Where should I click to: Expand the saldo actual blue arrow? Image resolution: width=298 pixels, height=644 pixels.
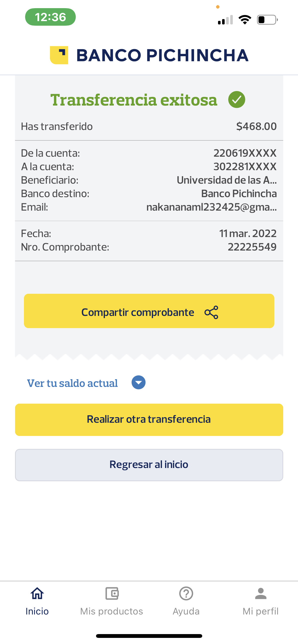pos(138,383)
